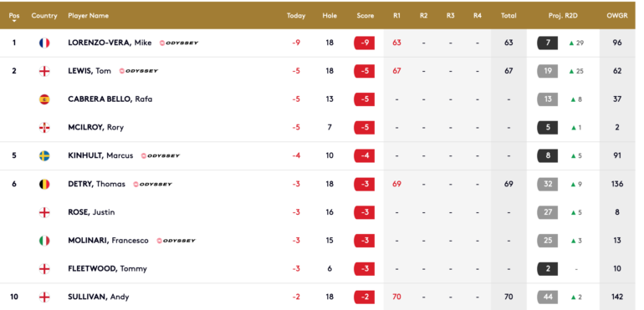This screenshot has width=644, height=310.
Task: Select Andy Sullivan's name in the leaderboard
Action: pyautogui.click(x=99, y=297)
